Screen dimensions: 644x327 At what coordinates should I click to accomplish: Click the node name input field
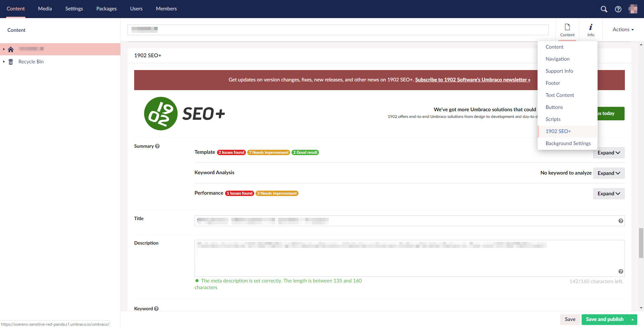(x=338, y=30)
